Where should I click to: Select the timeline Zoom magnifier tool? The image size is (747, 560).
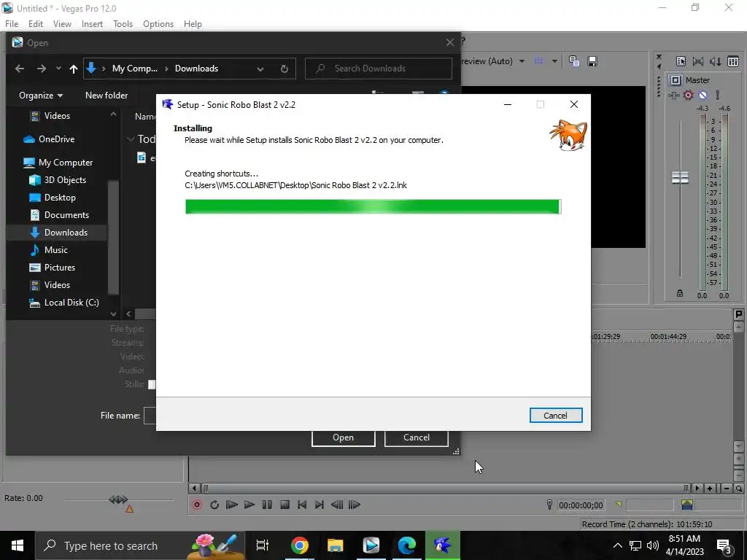coord(738,488)
